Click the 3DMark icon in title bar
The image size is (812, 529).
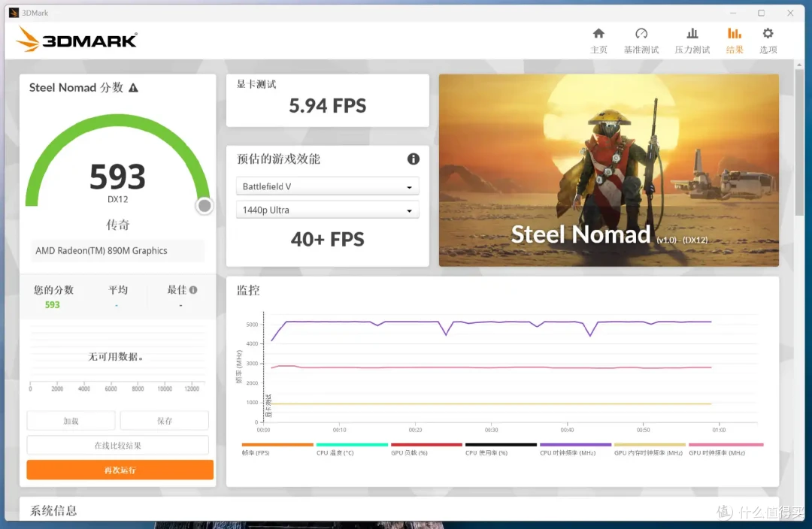click(x=14, y=13)
